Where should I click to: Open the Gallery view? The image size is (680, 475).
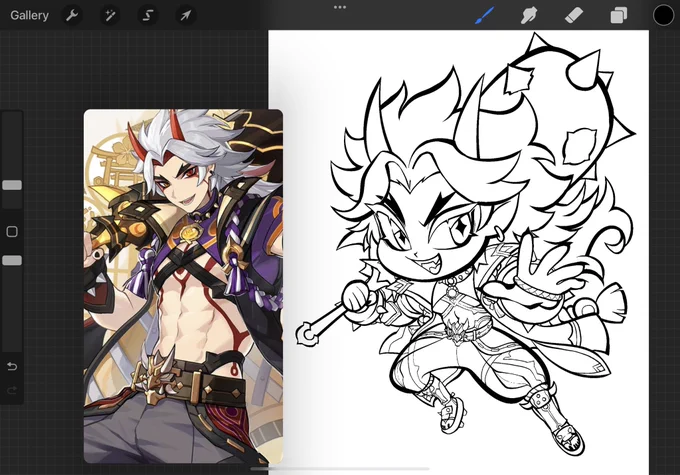coord(29,16)
